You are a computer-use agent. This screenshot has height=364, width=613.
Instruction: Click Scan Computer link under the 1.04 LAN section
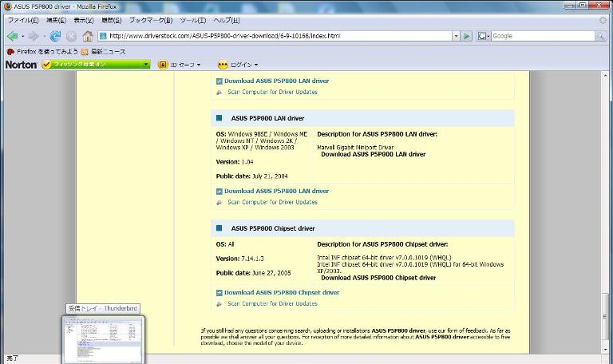click(272, 202)
